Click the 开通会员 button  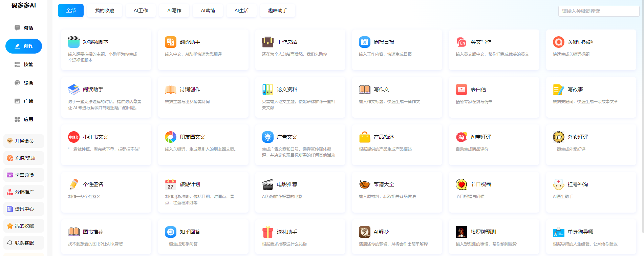coord(24,141)
